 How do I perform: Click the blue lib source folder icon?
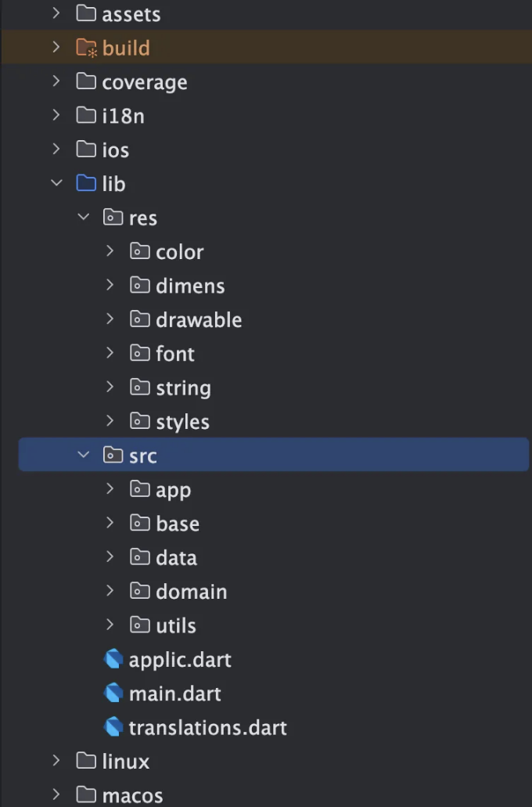click(86, 182)
